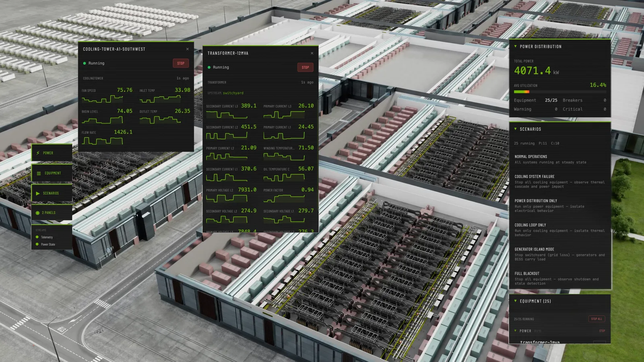
Task: Click the Flow Rate sparkline chart
Action: (102, 141)
